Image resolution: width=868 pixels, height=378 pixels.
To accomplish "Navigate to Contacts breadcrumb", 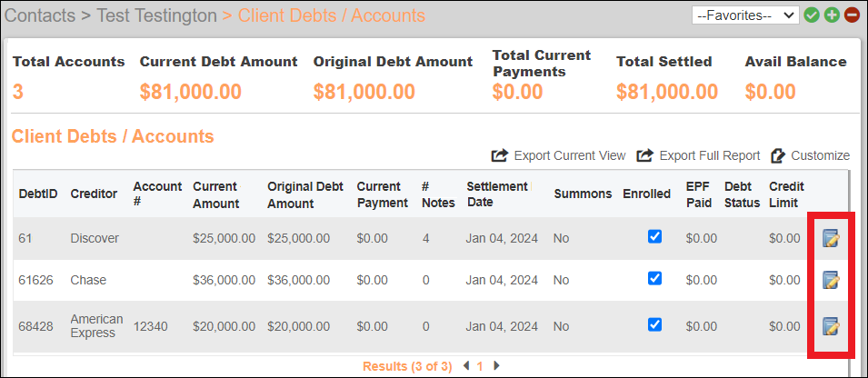I will point(39,15).
